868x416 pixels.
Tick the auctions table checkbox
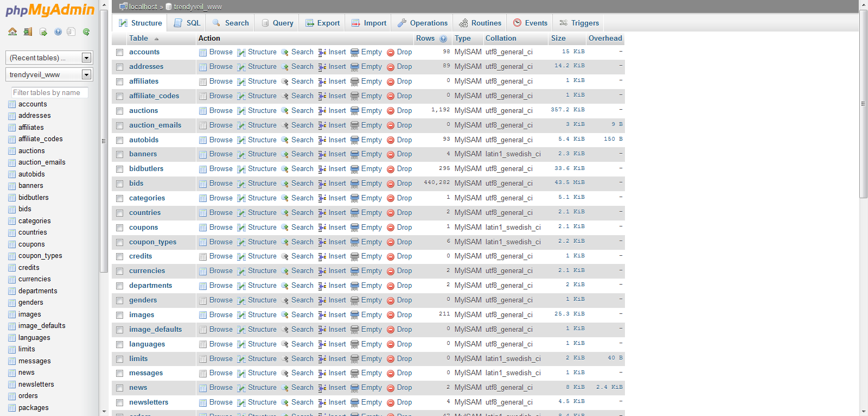119,111
